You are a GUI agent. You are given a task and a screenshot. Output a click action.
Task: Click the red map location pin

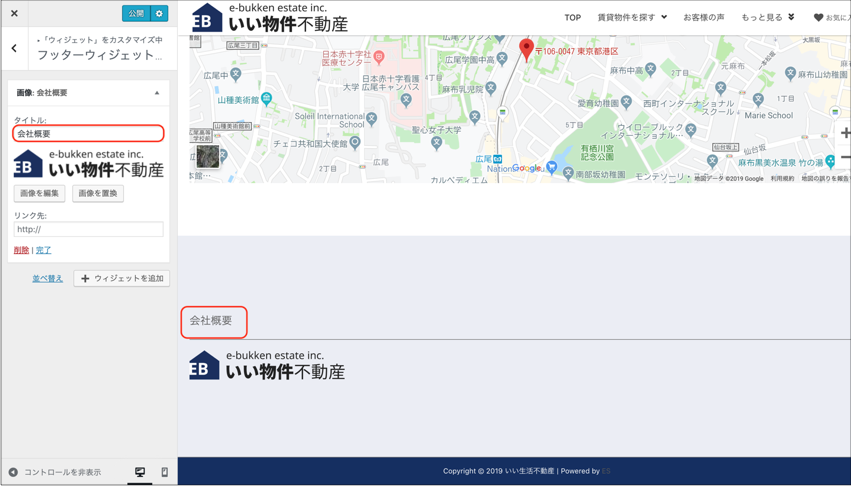click(526, 48)
